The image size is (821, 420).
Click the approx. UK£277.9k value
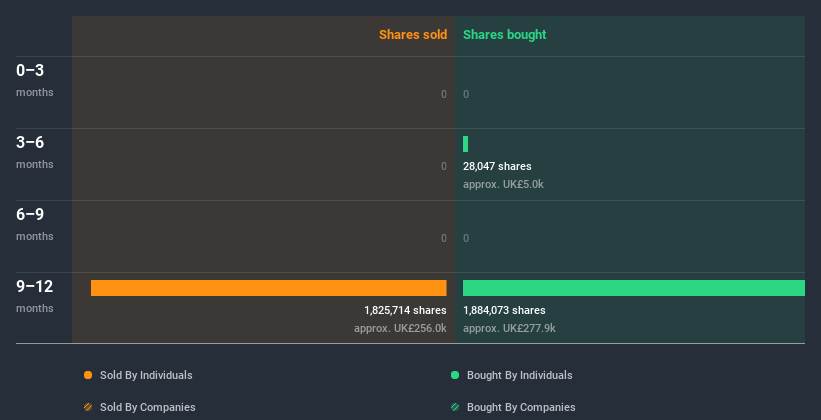click(x=509, y=328)
